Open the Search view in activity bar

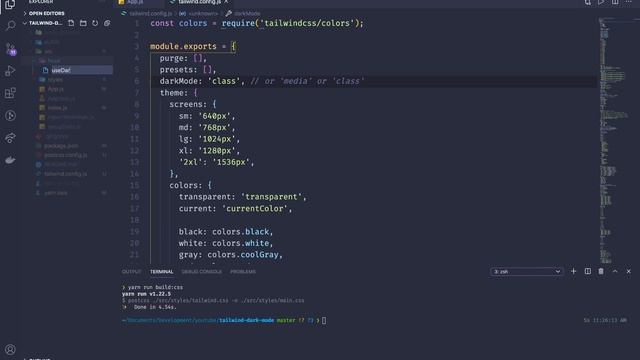click(10, 26)
